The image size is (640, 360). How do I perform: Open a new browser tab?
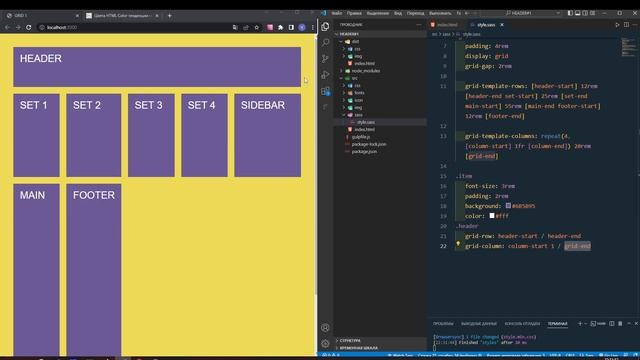coord(169,16)
